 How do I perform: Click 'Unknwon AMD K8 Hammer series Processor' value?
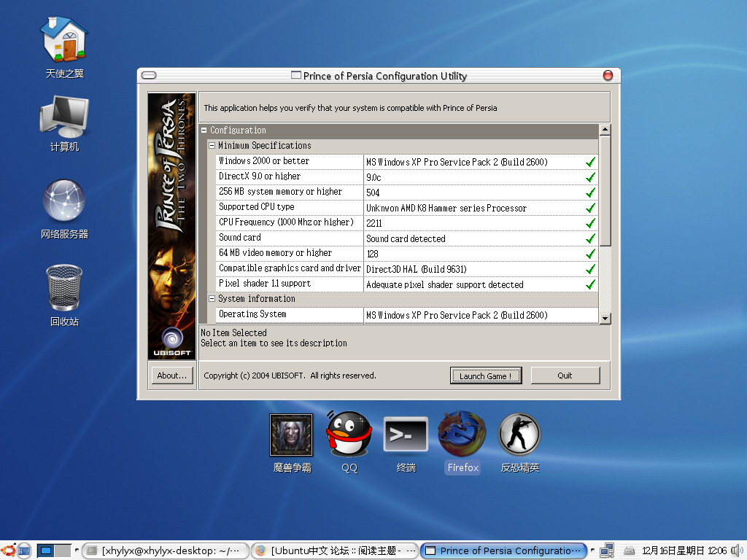pyautogui.click(x=481, y=208)
